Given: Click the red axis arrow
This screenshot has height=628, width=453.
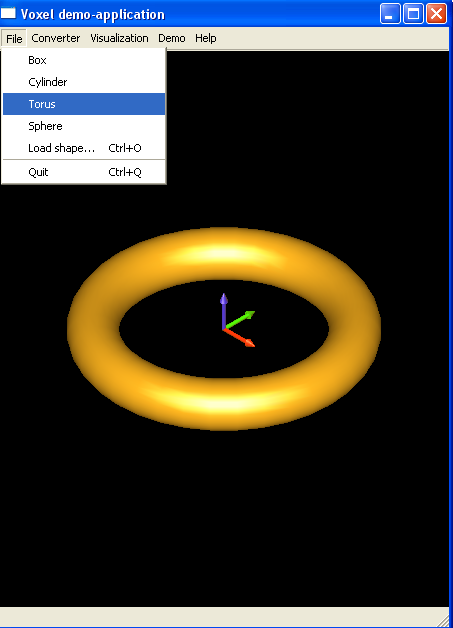Looking at the screenshot, I should 240,338.
